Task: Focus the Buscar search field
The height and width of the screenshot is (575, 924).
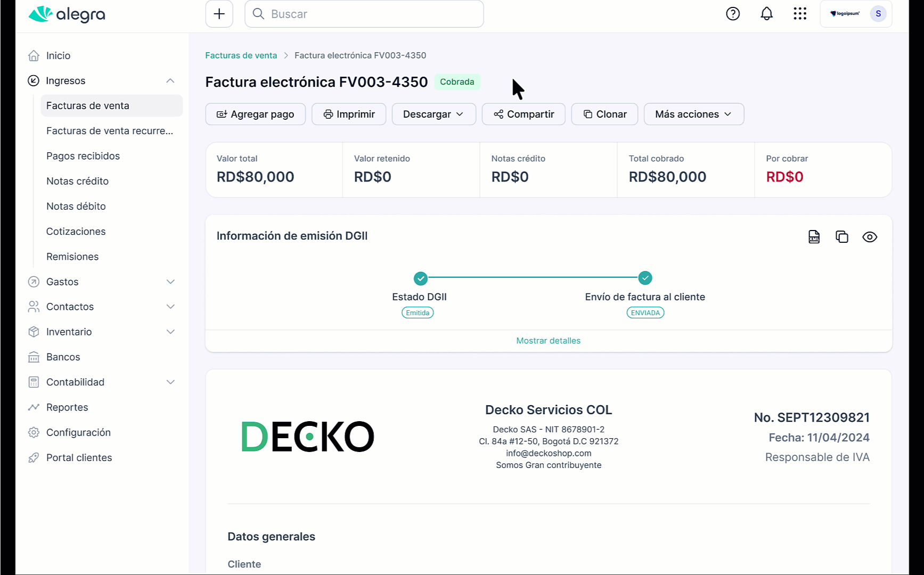Action: click(x=364, y=14)
